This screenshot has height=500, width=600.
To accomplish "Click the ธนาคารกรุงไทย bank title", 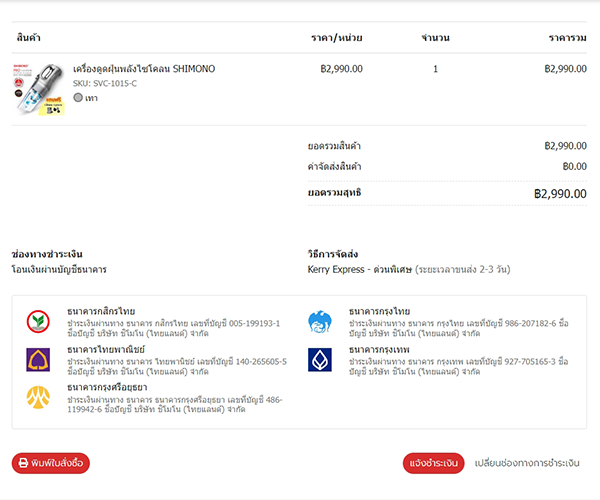I will pos(379,311).
